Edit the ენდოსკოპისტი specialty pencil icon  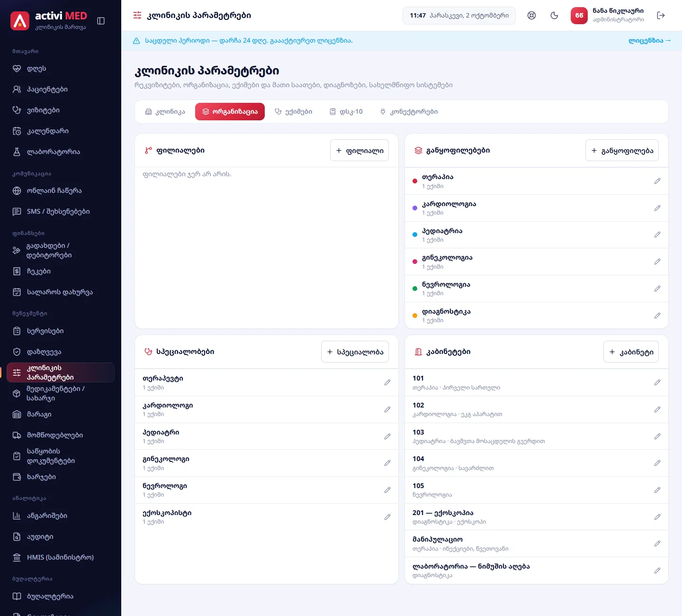[x=387, y=517]
